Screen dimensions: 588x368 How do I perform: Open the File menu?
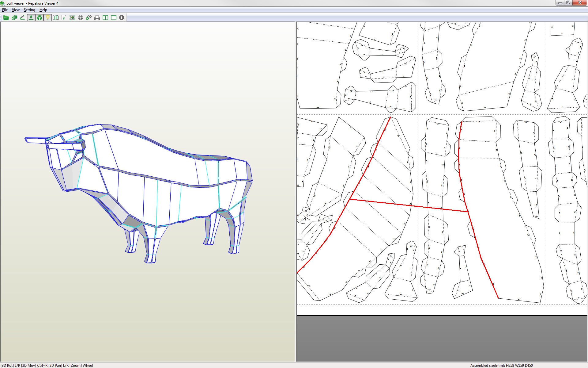click(x=5, y=10)
